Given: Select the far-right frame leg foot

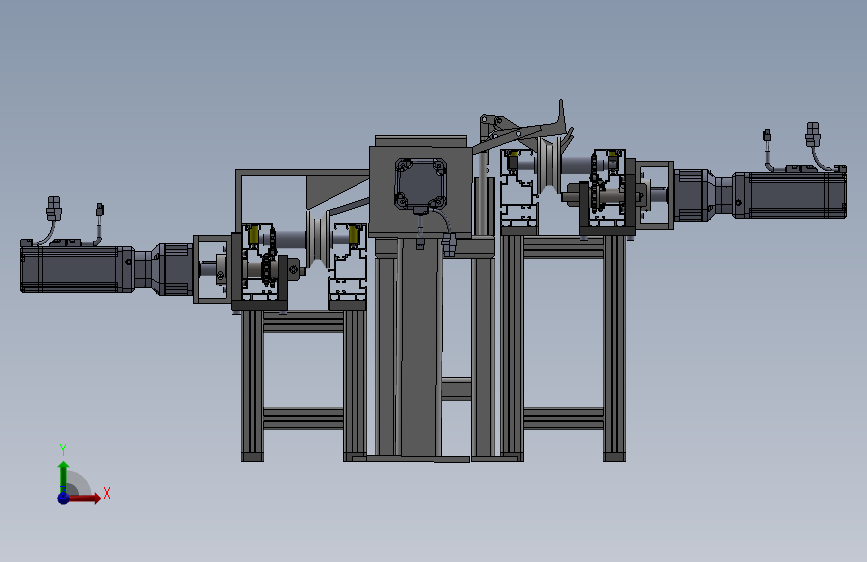Looking at the screenshot, I should [x=614, y=457].
